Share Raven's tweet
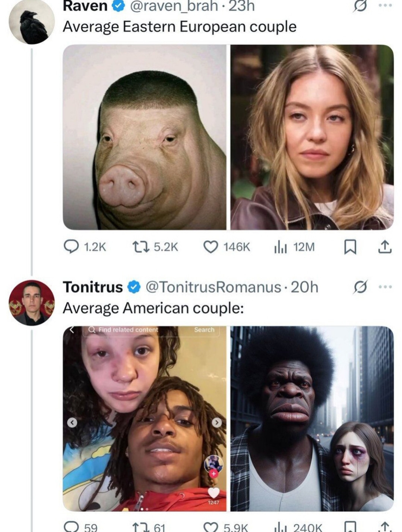The image size is (402, 532). (385, 247)
